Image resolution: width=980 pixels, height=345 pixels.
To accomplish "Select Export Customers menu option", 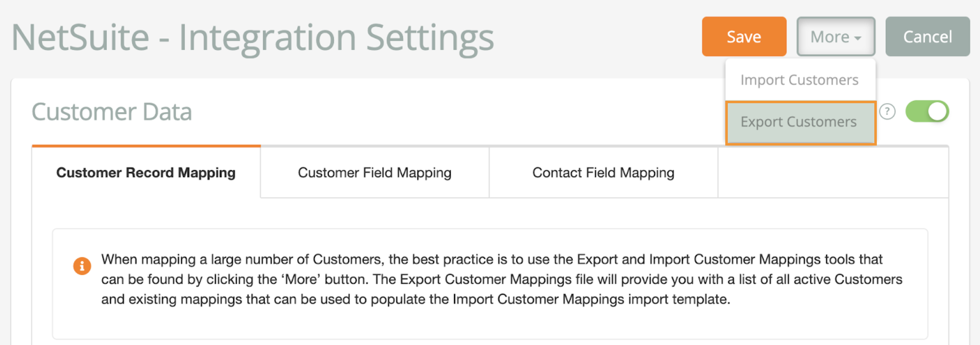I will tap(801, 123).
